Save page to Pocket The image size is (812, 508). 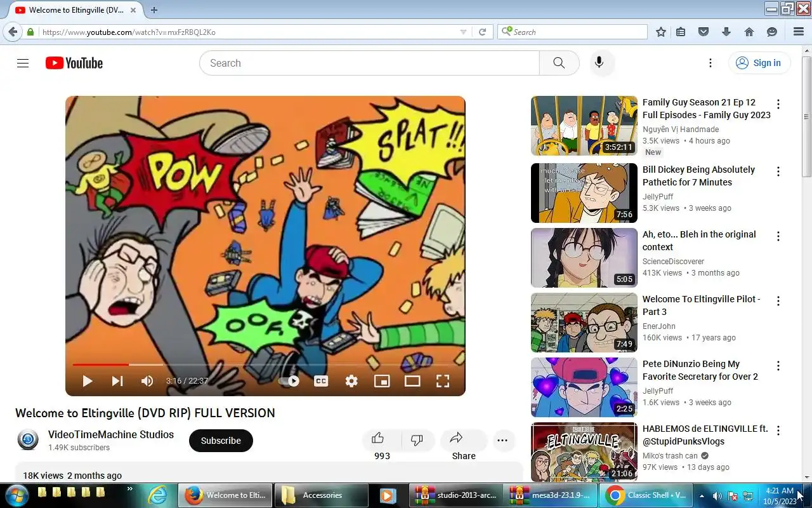(x=703, y=32)
